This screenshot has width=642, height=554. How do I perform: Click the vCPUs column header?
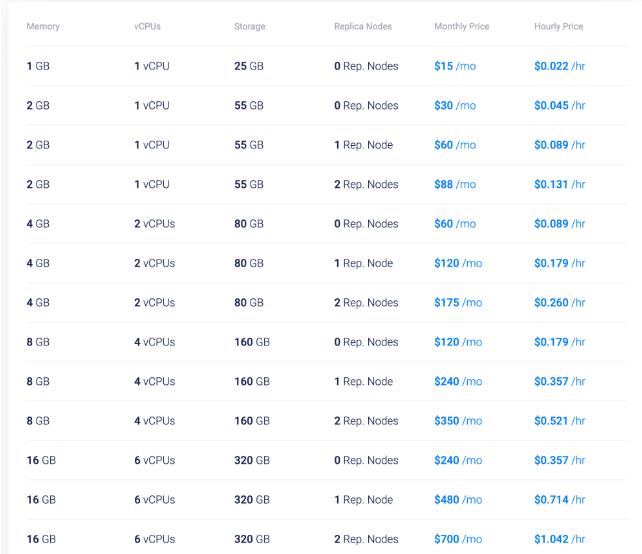148,26
